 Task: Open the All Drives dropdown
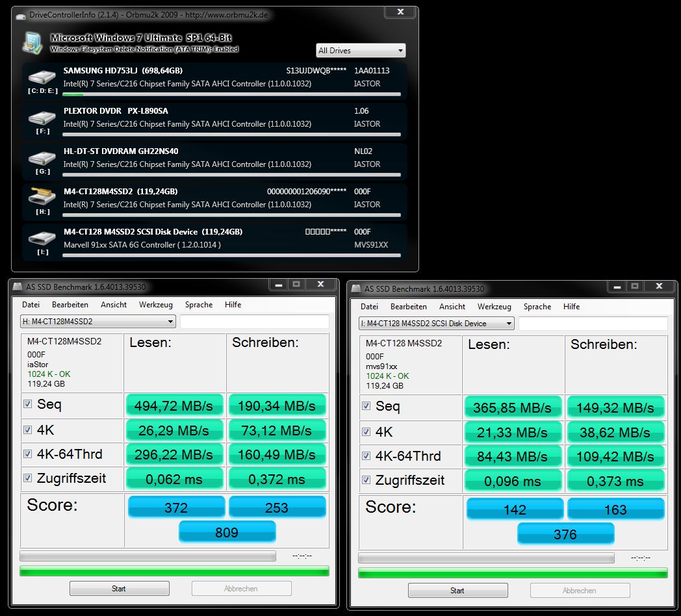[361, 51]
